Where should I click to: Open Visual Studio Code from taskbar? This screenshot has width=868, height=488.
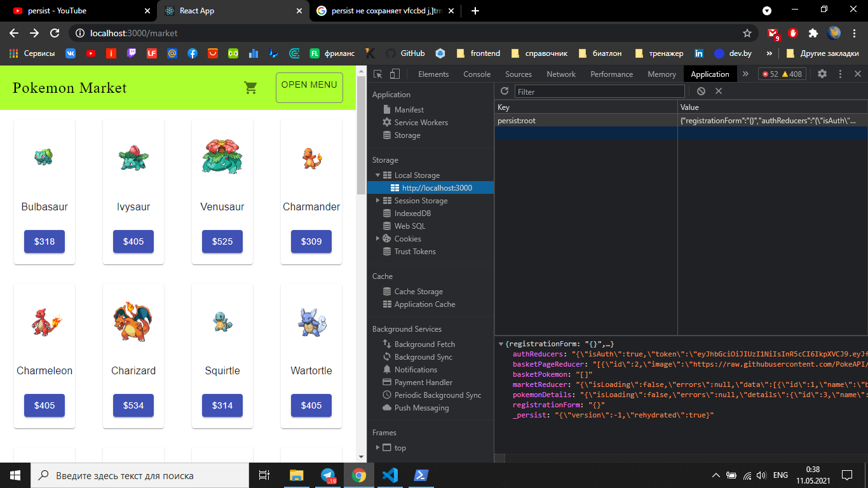pyautogui.click(x=390, y=475)
